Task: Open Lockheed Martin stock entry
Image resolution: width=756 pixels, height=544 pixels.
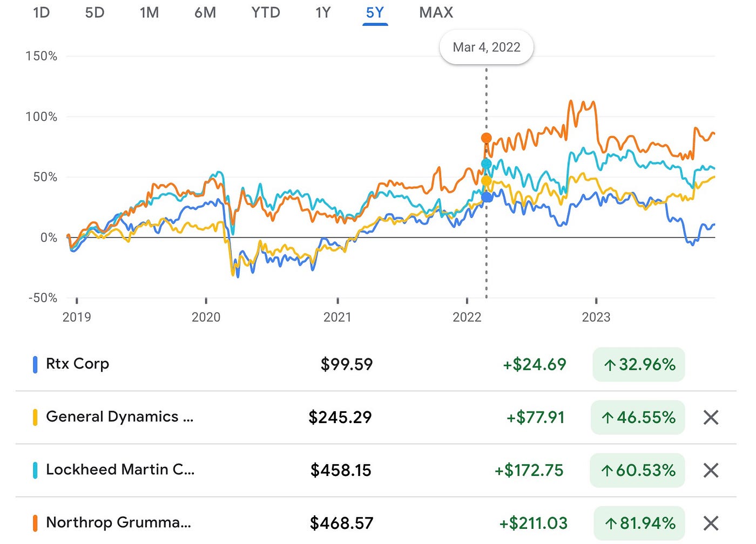Action: [120, 470]
